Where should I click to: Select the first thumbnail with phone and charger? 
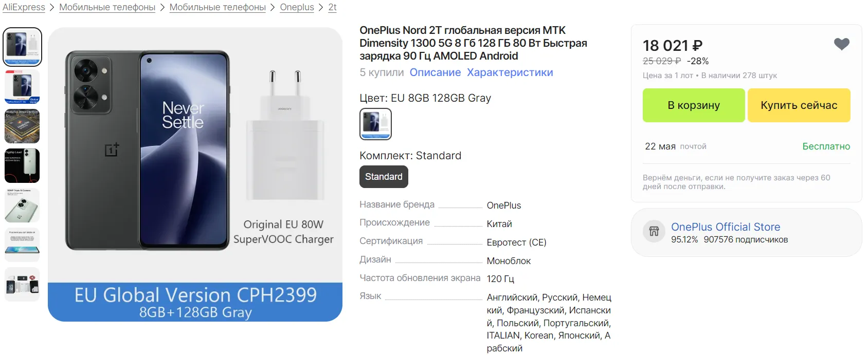[22, 47]
